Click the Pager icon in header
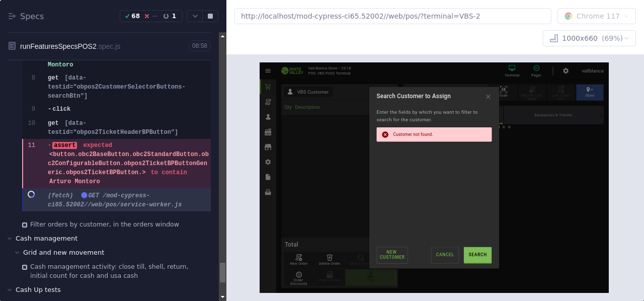644x301 pixels. click(x=536, y=68)
